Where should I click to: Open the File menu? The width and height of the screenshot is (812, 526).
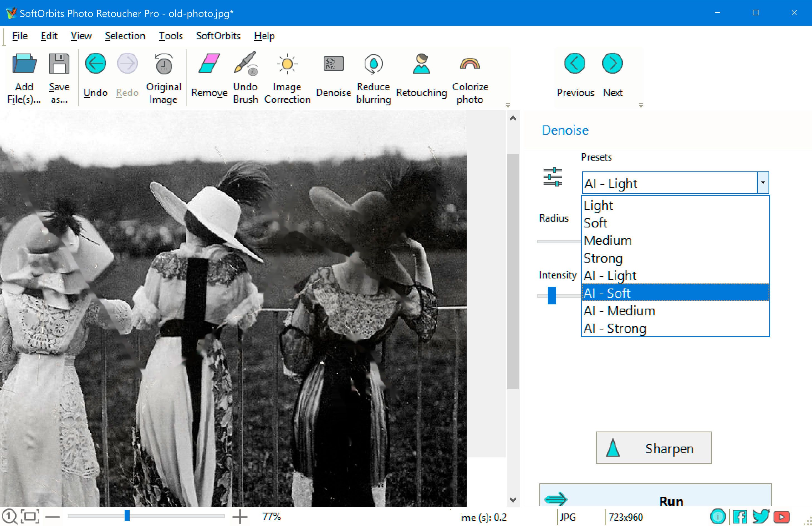[x=20, y=36]
